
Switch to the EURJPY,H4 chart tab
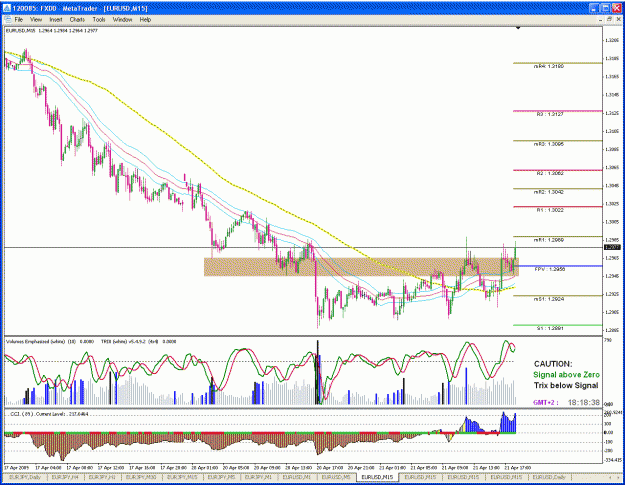(65, 477)
